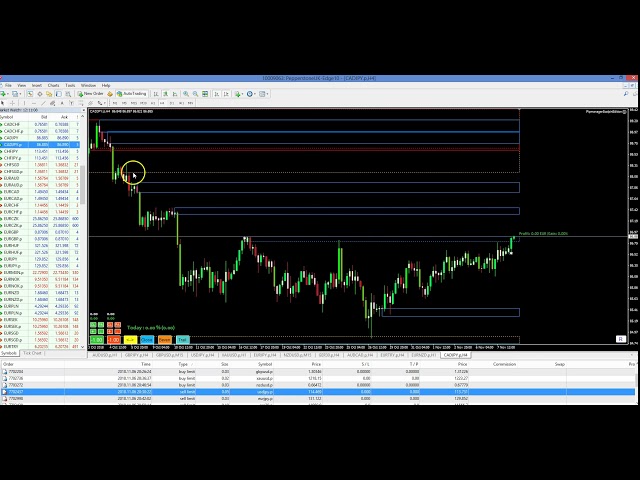Sort orders by the Symbol column header
640x480 pixels.
point(264,364)
